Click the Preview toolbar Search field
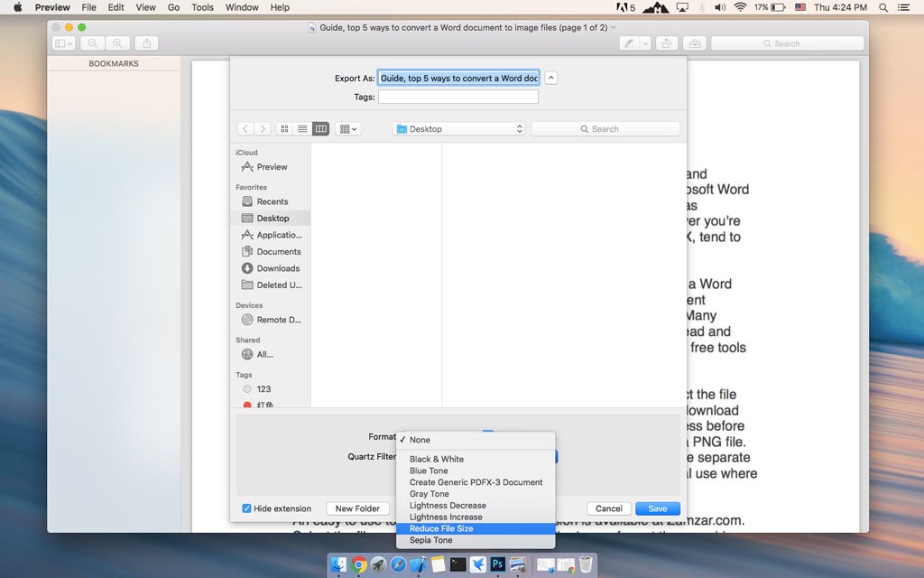 787,43
